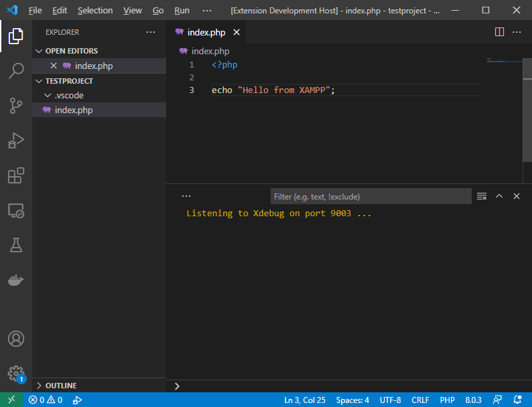Close the index.php editor tab
This screenshot has height=407, width=532.
click(x=237, y=32)
